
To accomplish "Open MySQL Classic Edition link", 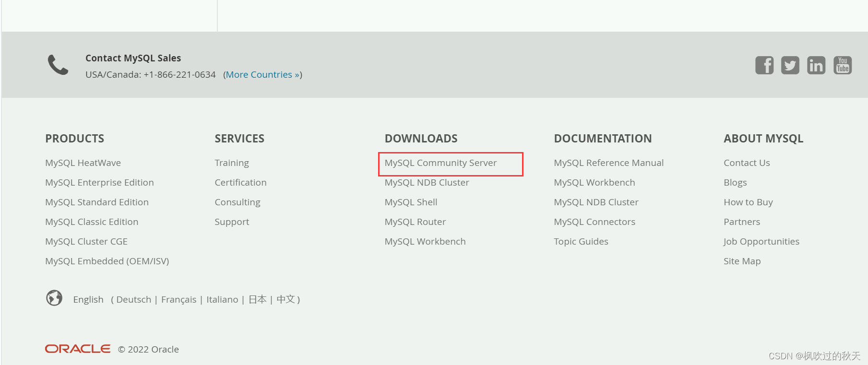I will [92, 222].
